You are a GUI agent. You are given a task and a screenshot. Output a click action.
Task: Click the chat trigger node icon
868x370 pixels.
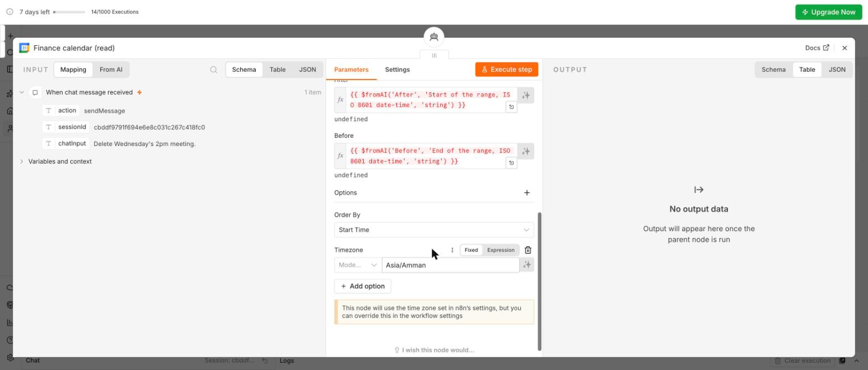pos(35,92)
